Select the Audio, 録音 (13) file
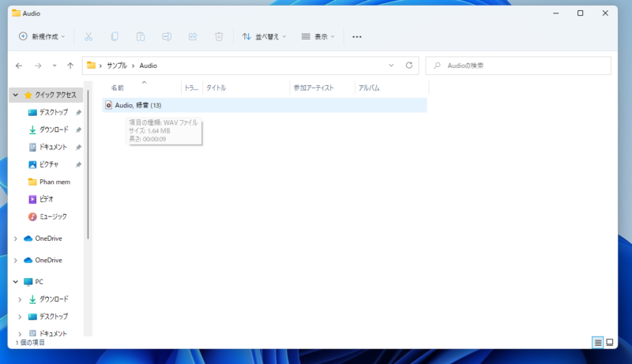Screen dimensions: 632x364 [x=265, y=105]
